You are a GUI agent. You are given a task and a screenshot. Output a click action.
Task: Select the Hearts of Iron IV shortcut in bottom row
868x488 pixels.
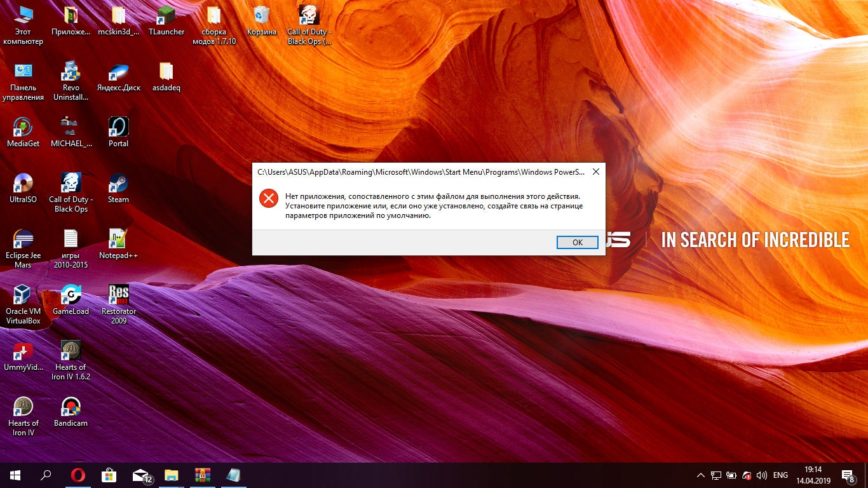(23, 417)
